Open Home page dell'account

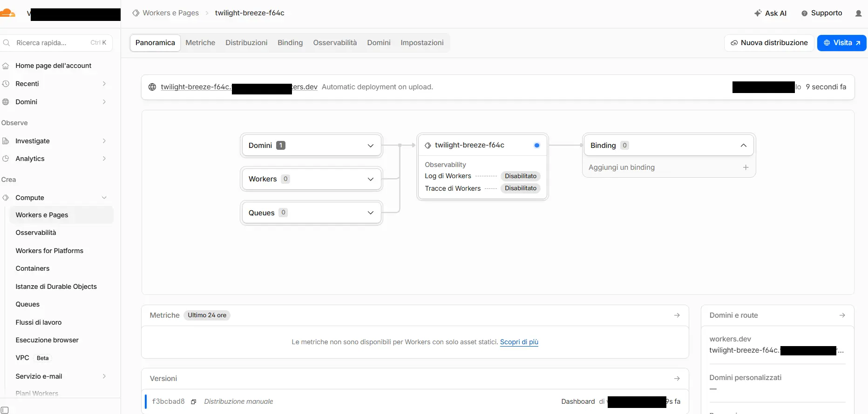click(x=53, y=66)
